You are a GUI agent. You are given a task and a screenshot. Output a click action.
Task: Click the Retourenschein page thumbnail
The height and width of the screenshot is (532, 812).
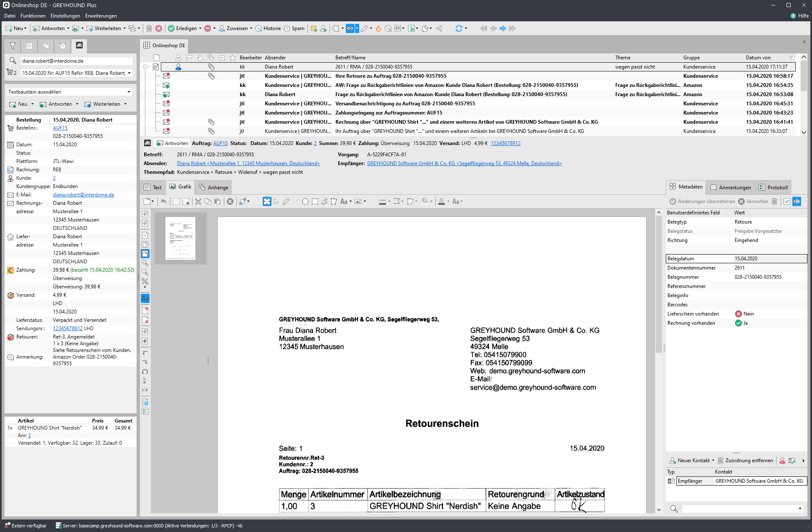pyautogui.click(x=180, y=238)
